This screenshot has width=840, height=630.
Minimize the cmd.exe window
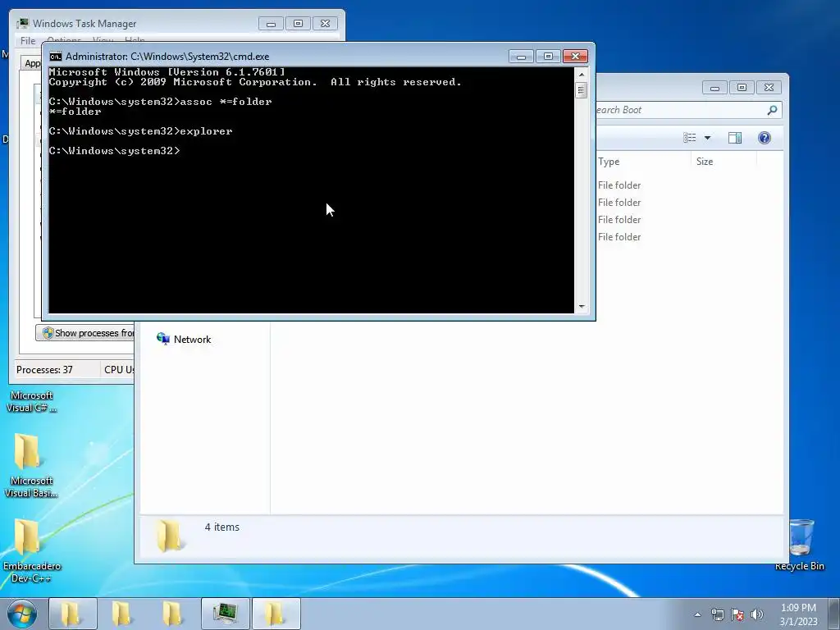point(521,57)
